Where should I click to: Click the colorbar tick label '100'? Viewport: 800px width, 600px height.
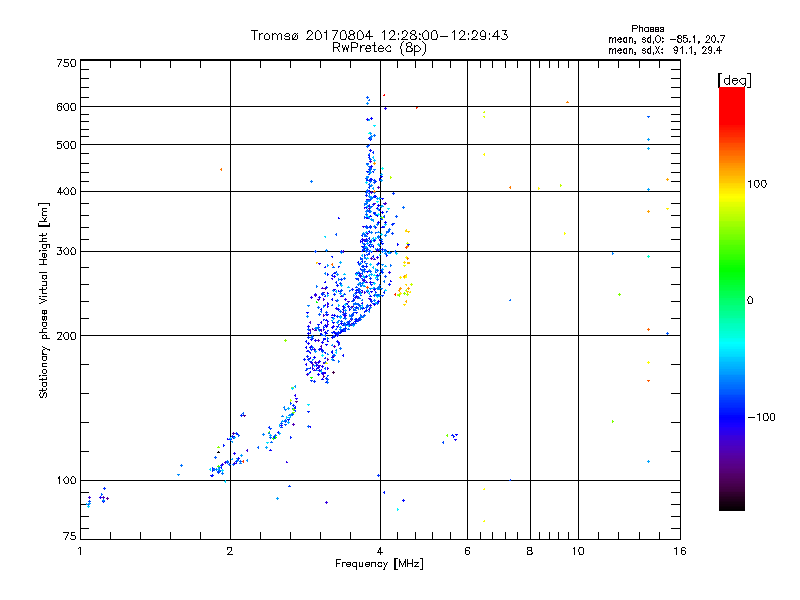pyautogui.click(x=757, y=184)
